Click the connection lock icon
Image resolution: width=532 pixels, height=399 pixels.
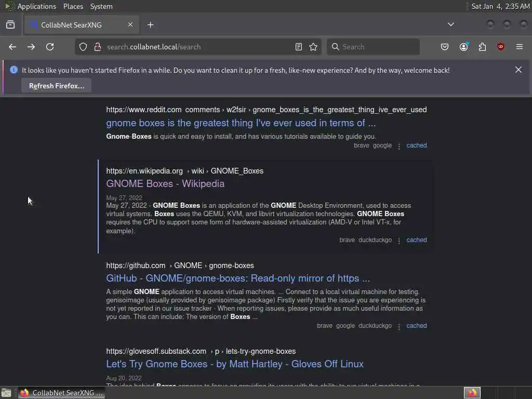98,47
